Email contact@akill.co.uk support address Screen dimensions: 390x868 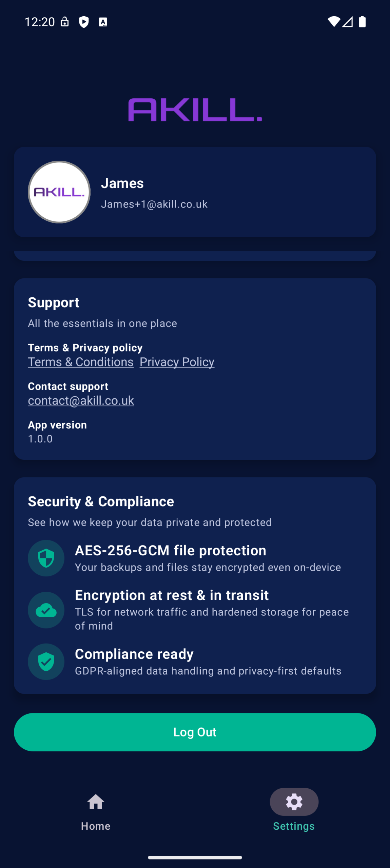coord(81,400)
